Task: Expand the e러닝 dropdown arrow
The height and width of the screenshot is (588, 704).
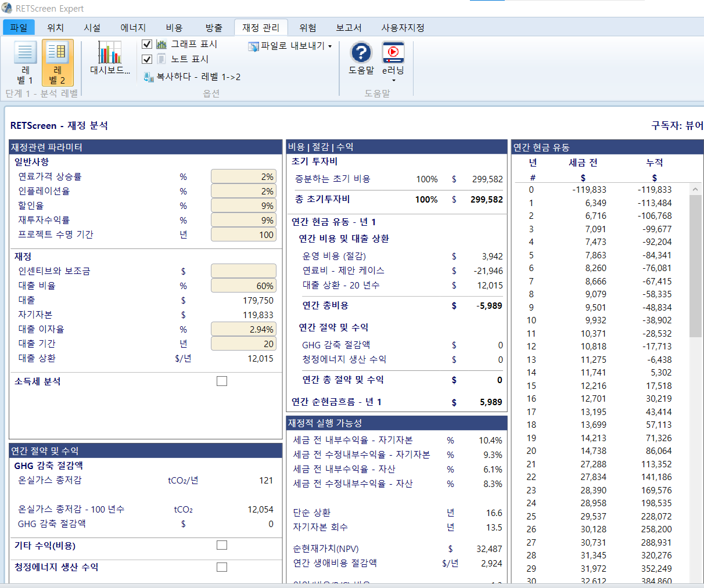Action: click(x=393, y=80)
